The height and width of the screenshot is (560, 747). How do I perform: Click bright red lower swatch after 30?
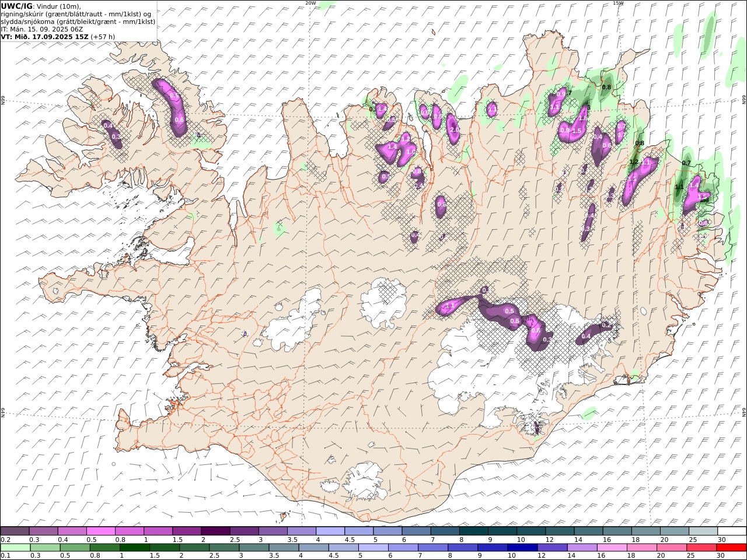(732, 548)
